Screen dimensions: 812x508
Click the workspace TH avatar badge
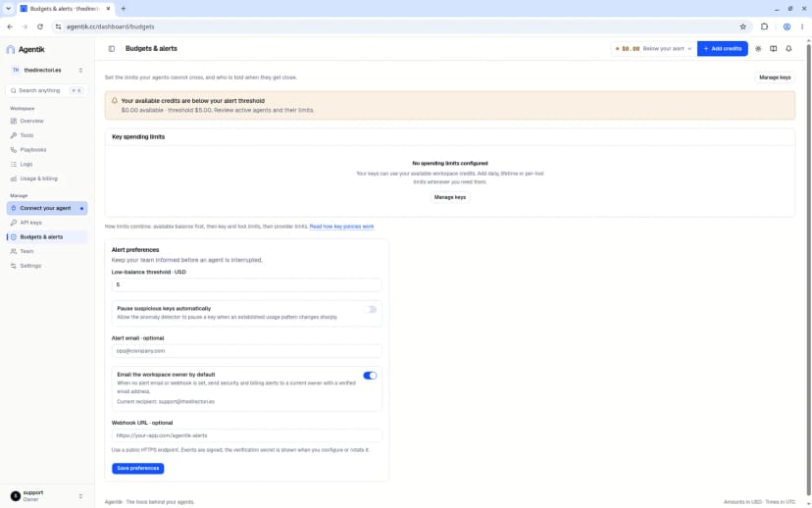click(x=16, y=70)
